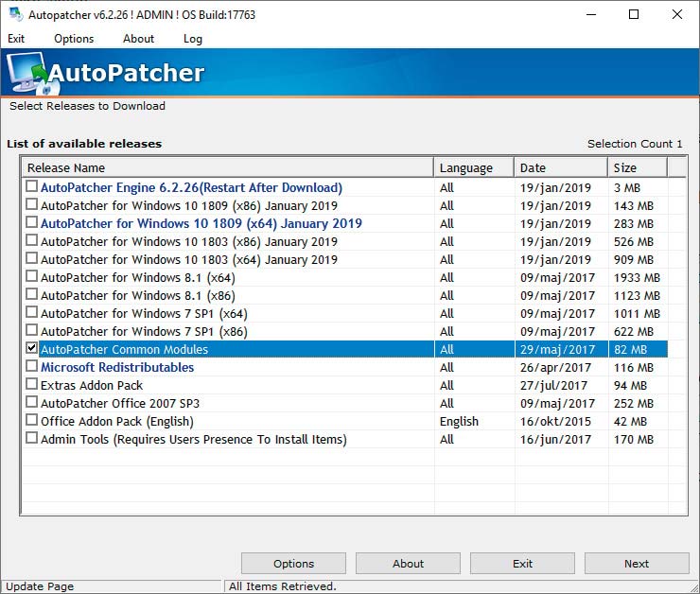This screenshot has width=700, height=594.
Task: Close the Autopatcher window
Action: click(676, 14)
